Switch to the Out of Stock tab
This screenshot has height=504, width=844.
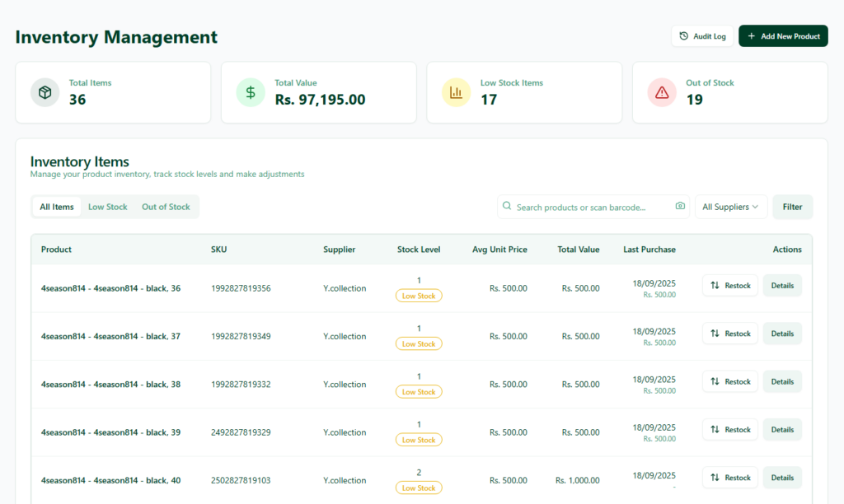click(166, 207)
